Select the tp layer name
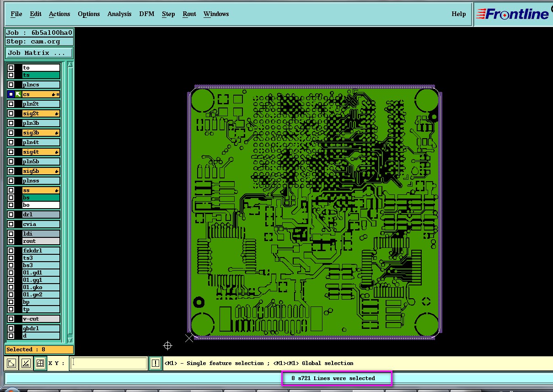This screenshot has width=553, height=392. point(41,309)
